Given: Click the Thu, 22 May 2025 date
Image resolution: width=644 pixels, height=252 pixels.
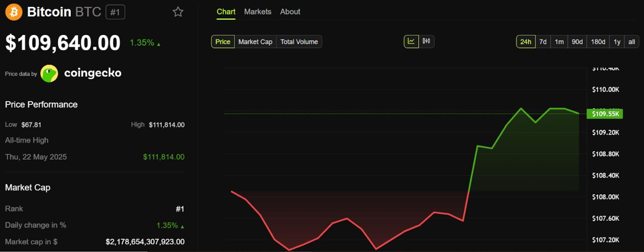Looking at the screenshot, I should click(x=36, y=157).
